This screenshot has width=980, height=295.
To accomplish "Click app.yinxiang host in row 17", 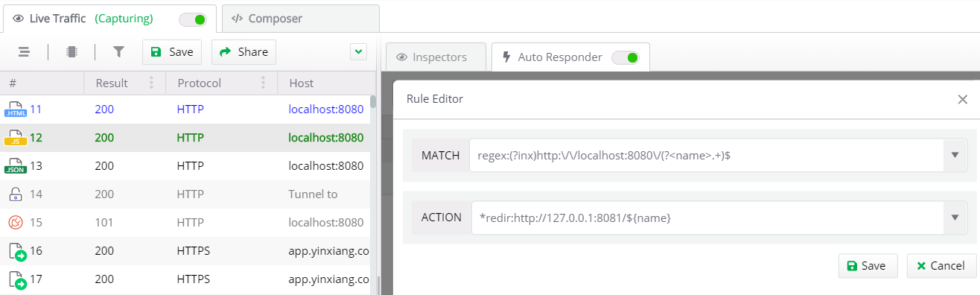I will coord(328,279).
